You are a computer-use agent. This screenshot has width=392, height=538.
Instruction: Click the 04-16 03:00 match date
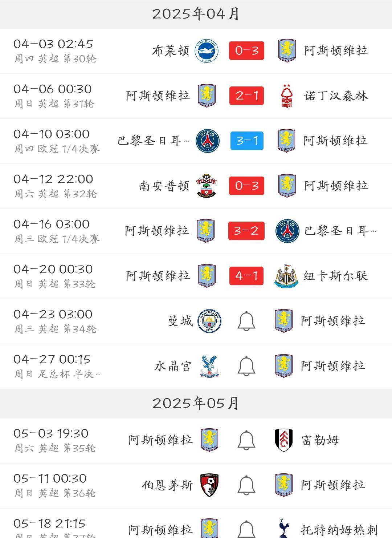pyautogui.click(x=52, y=224)
